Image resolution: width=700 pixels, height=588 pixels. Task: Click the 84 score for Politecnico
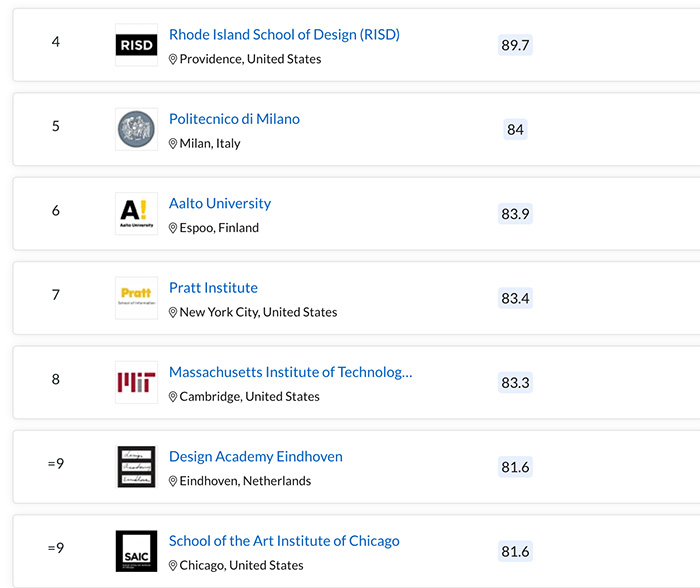coord(515,130)
